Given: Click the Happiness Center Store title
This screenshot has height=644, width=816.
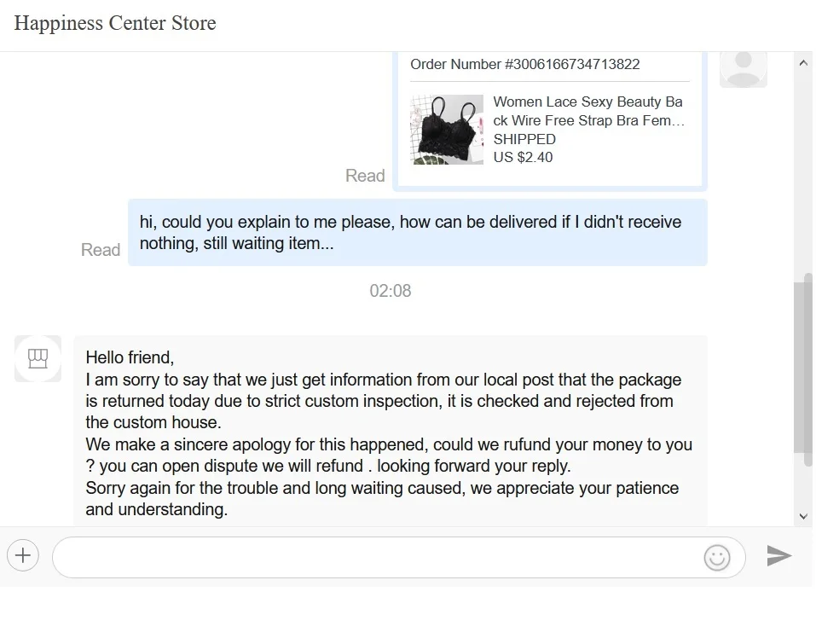Looking at the screenshot, I should [x=115, y=23].
